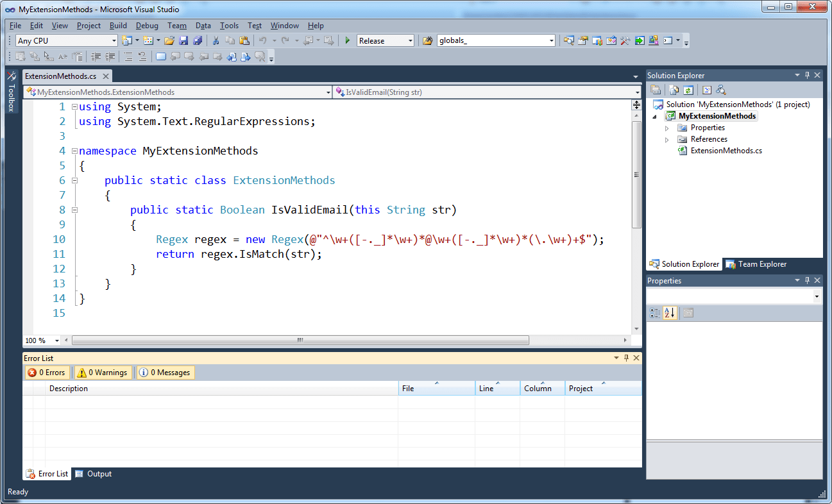
Task: Click the Solution Explorer Properties icon
Action: pos(656,90)
